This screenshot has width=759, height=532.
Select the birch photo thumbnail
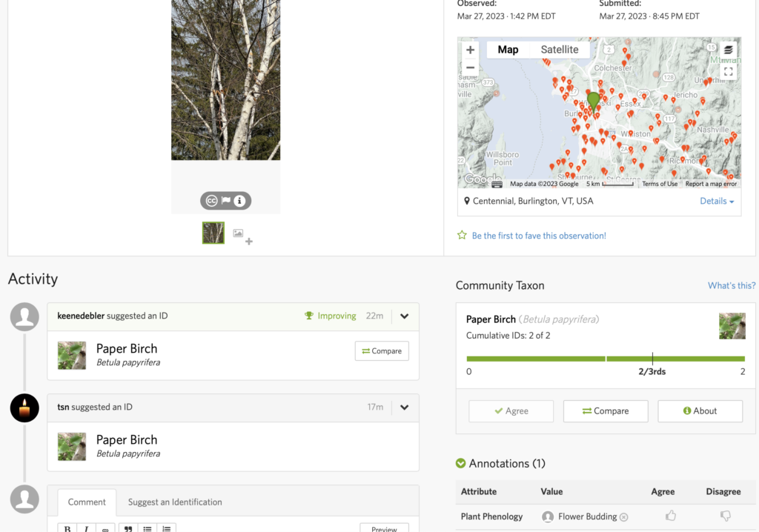pyautogui.click(x=213, y=233)
